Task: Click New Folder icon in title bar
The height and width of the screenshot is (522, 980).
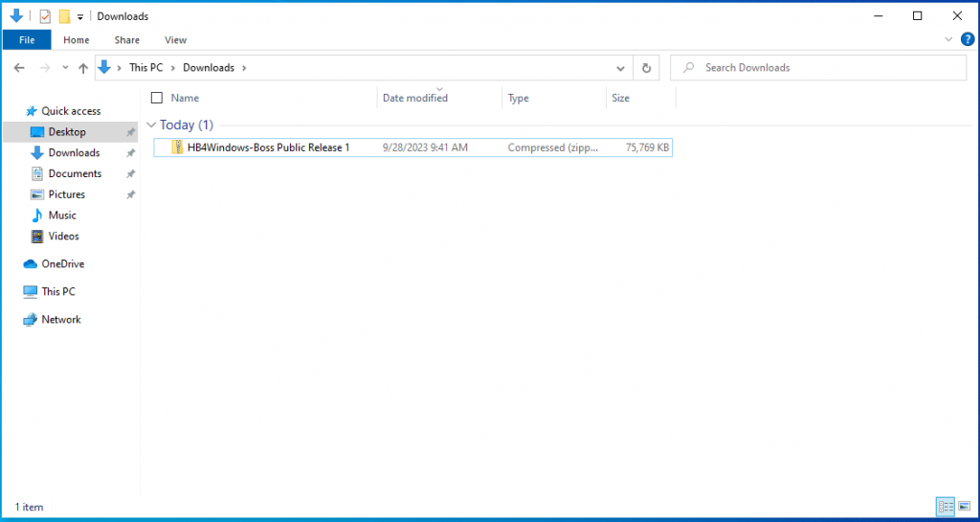Action: tap(64, 16)
